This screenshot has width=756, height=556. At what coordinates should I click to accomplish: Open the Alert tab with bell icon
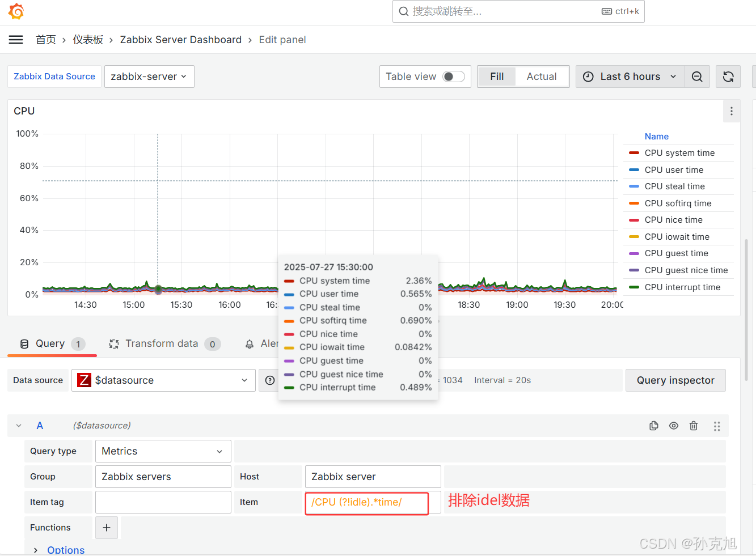click(x=261, y=343)
